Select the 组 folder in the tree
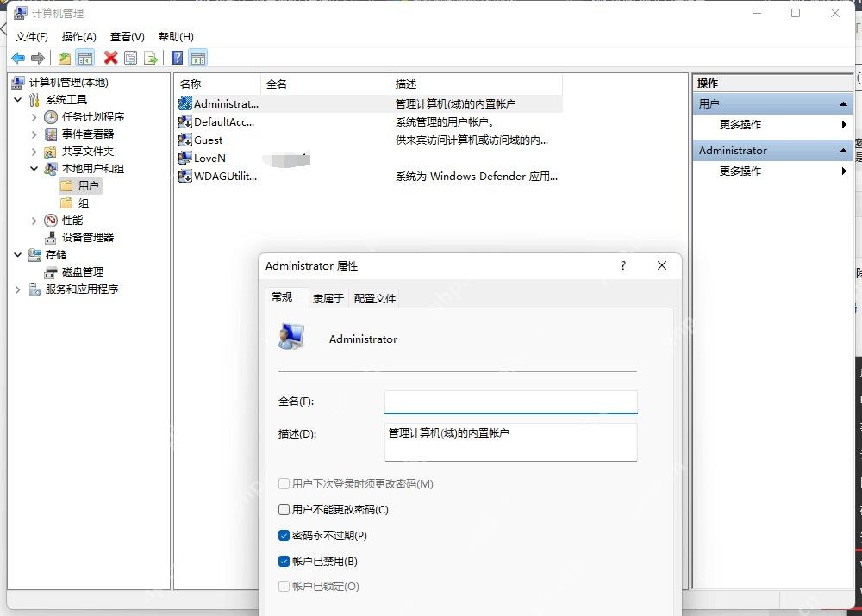 (75, 203)
